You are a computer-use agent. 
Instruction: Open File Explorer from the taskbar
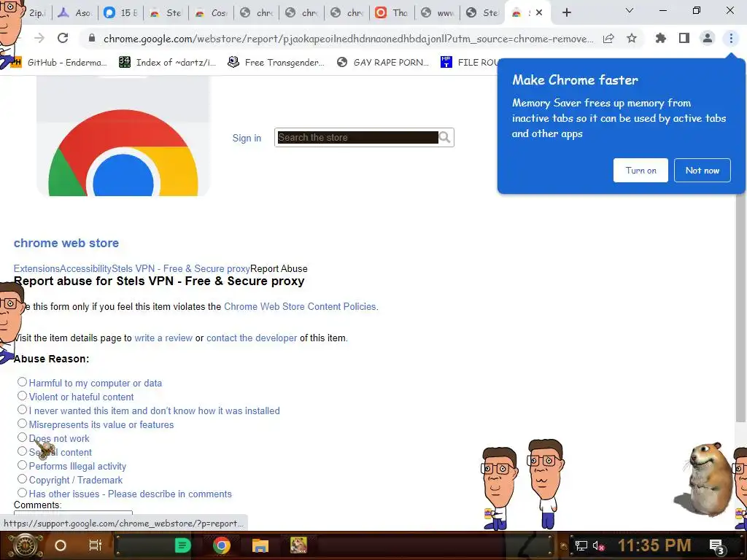coord(260,545)
